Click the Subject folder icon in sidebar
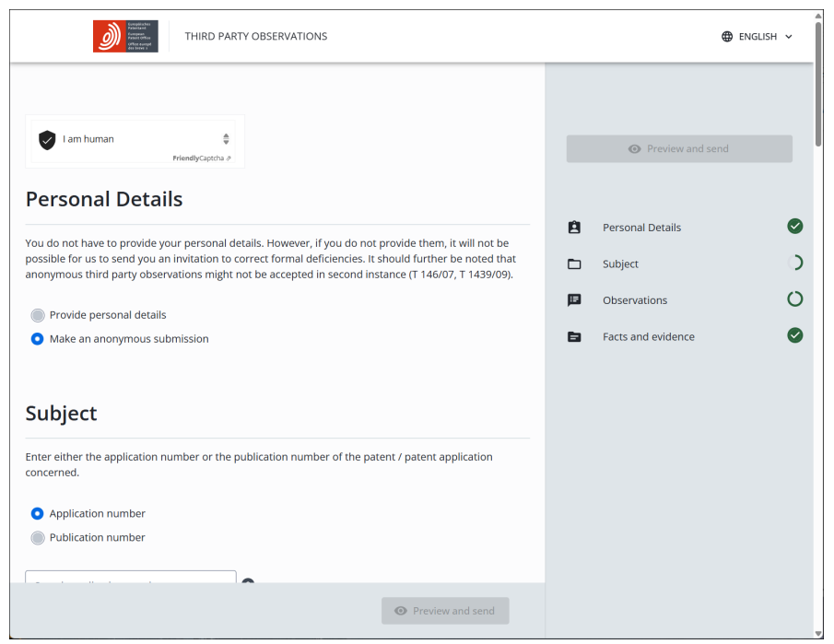The image size is (834, 644). (574, 264)
